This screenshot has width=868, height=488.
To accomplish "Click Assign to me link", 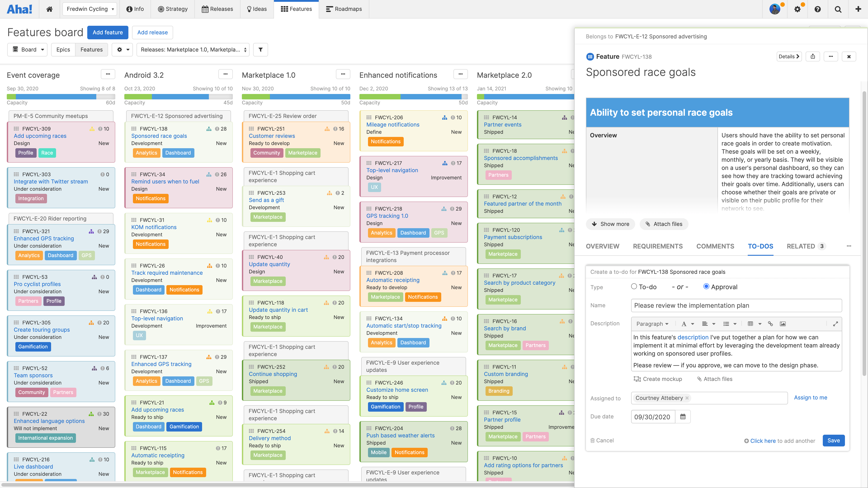I will (x=810, y=397).
